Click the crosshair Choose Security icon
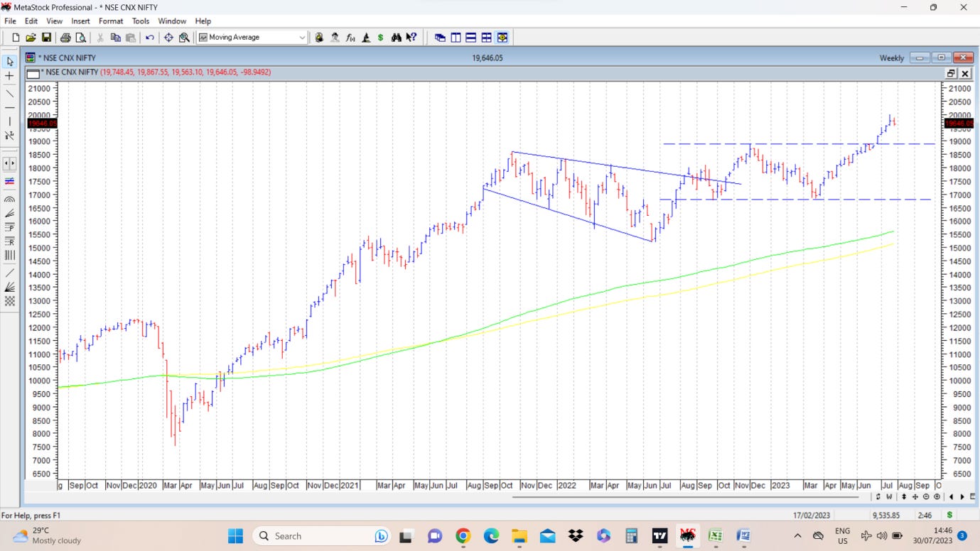 pos(168,38)
